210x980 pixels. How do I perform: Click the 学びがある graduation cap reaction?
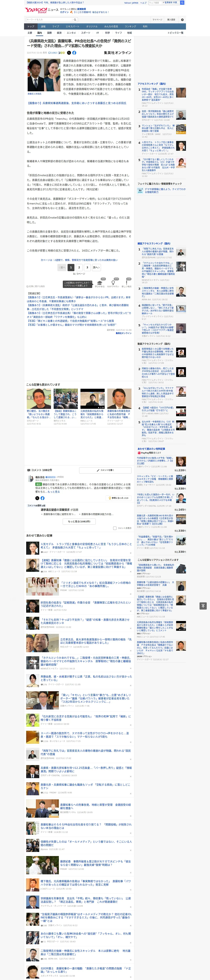pyautogui.click(x=100, y=283)
